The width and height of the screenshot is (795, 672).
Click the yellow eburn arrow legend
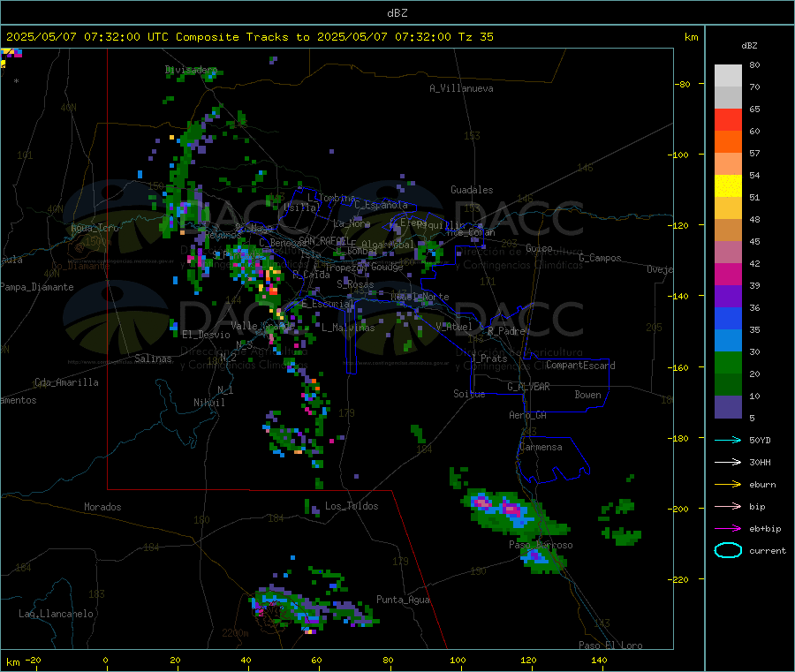pos(728,485)
